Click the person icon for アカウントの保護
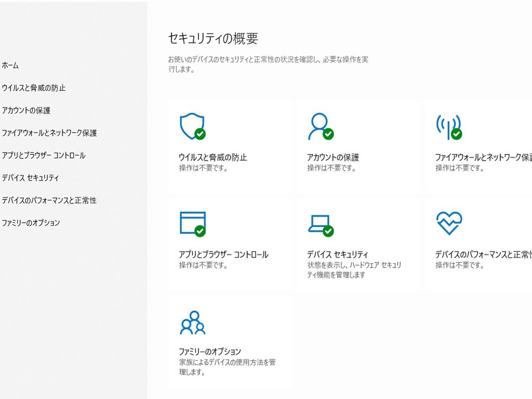Viewport: 532px width, 399px height. pyautogui.click(x=320, y=125)
